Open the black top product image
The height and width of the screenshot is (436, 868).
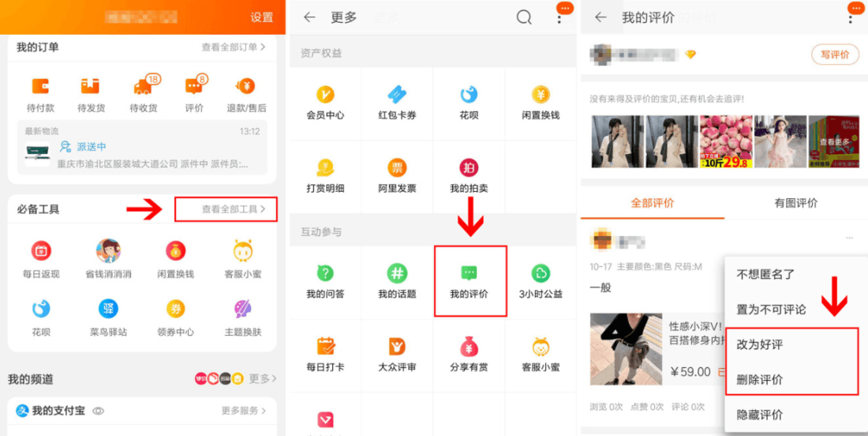click(626, 349)
